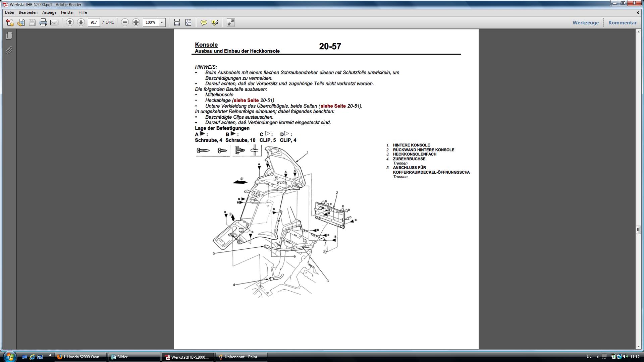Viewport: 644px width, 362px height.
Task: Click the create PDF online icon
Action: pos(10,22)
